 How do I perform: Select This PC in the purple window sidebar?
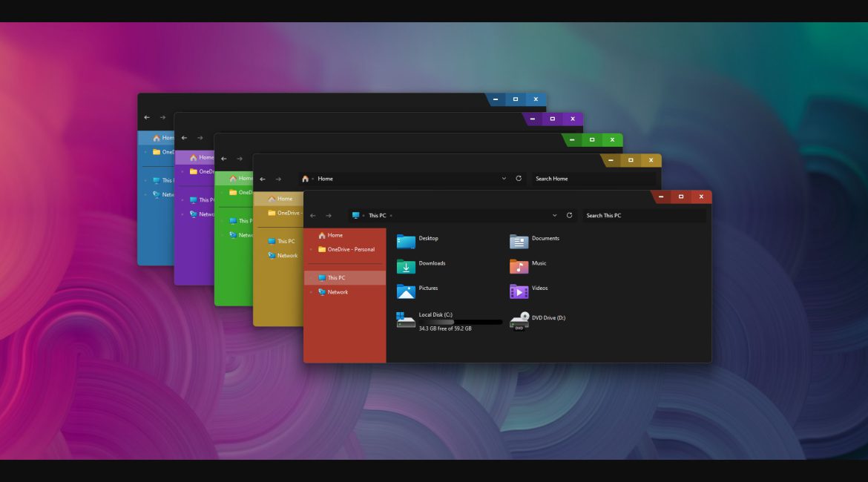[195, 200]
